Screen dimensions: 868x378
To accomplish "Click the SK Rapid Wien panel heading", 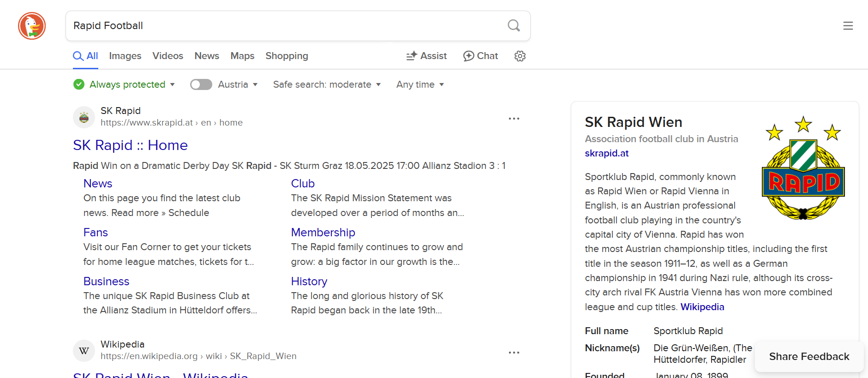I will (x=634, y=122).
